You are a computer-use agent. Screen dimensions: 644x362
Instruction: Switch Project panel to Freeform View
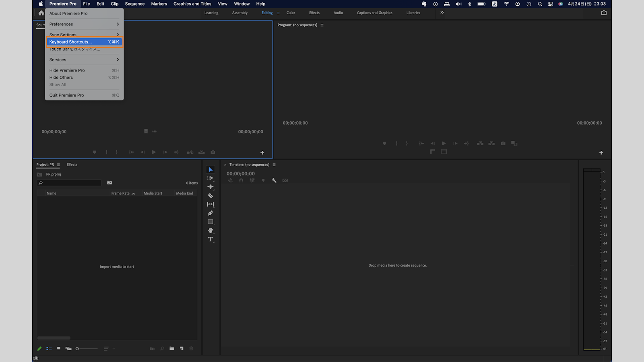(x=68, y=349)
